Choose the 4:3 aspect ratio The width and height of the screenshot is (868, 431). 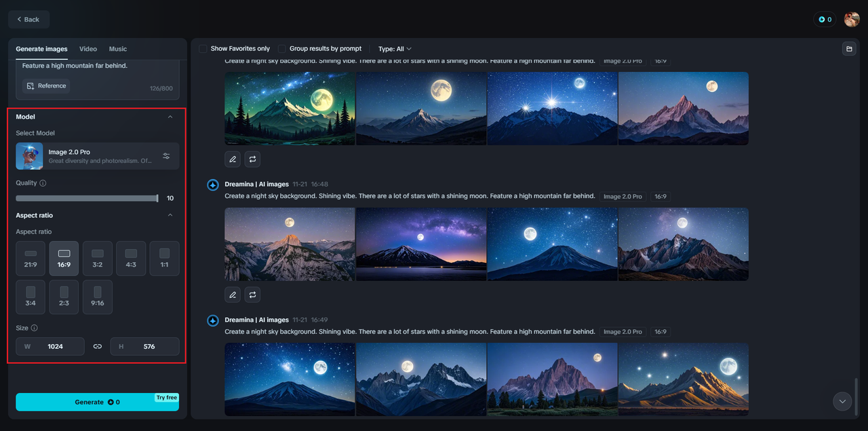131,258
